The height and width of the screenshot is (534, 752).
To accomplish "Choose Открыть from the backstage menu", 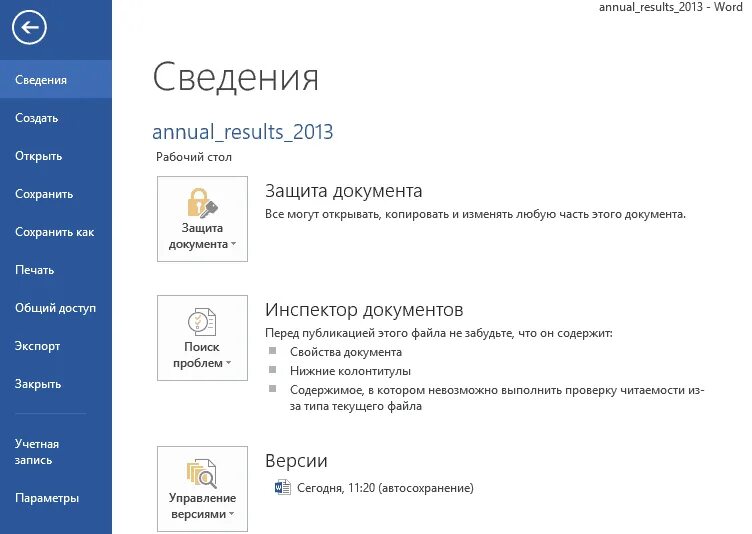I will point(56,156).
